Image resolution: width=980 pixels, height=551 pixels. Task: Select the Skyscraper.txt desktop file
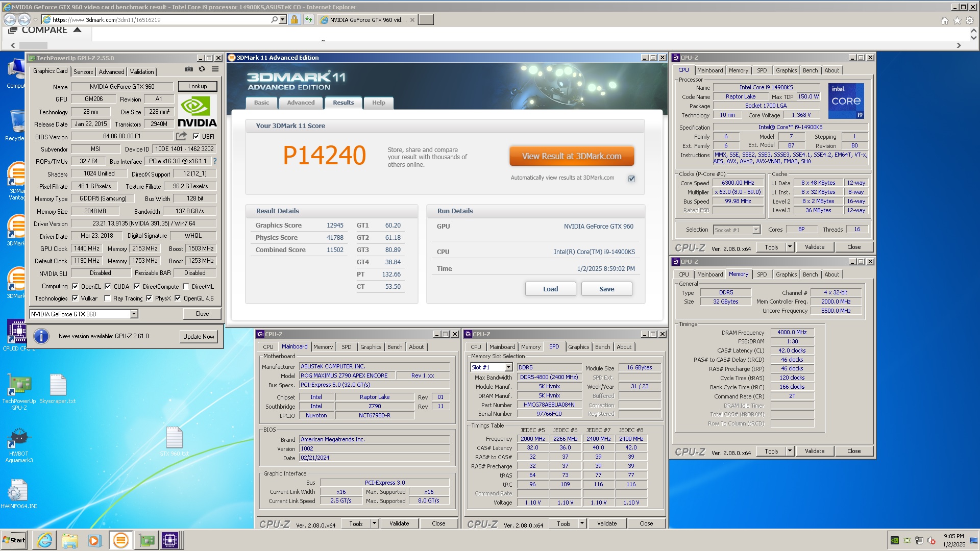click(58, 389)
